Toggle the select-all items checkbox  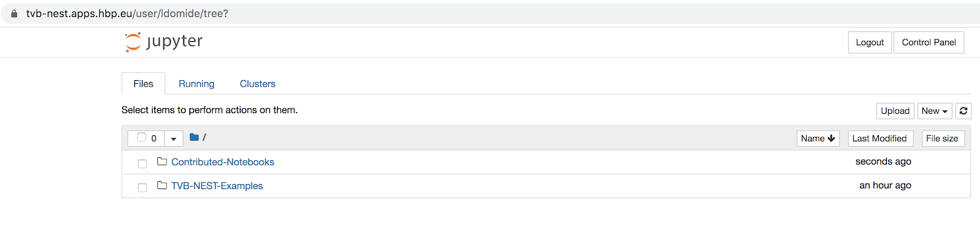click(x=141, y=137)
